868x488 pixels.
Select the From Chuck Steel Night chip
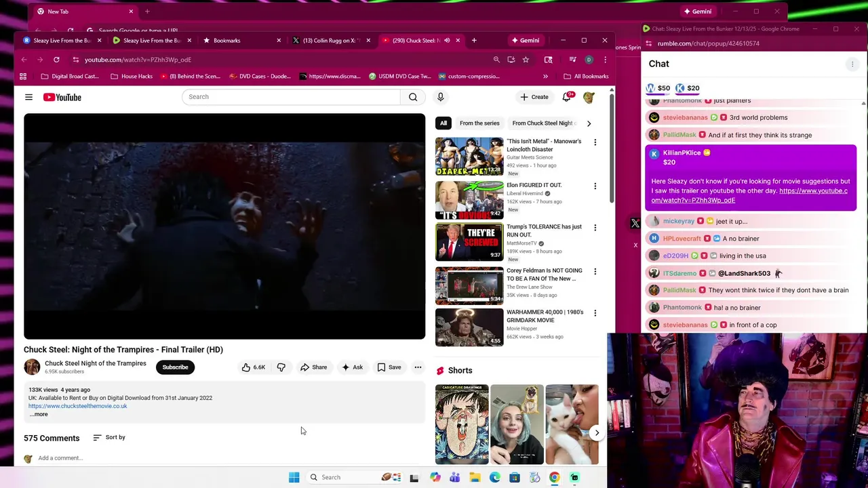[544, 123]
